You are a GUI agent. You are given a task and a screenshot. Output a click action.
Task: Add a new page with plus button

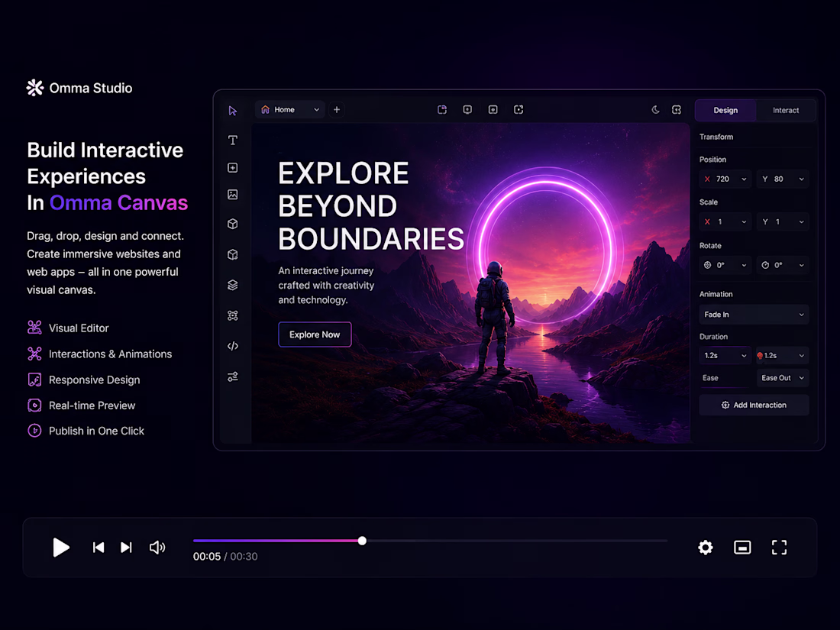337,109
